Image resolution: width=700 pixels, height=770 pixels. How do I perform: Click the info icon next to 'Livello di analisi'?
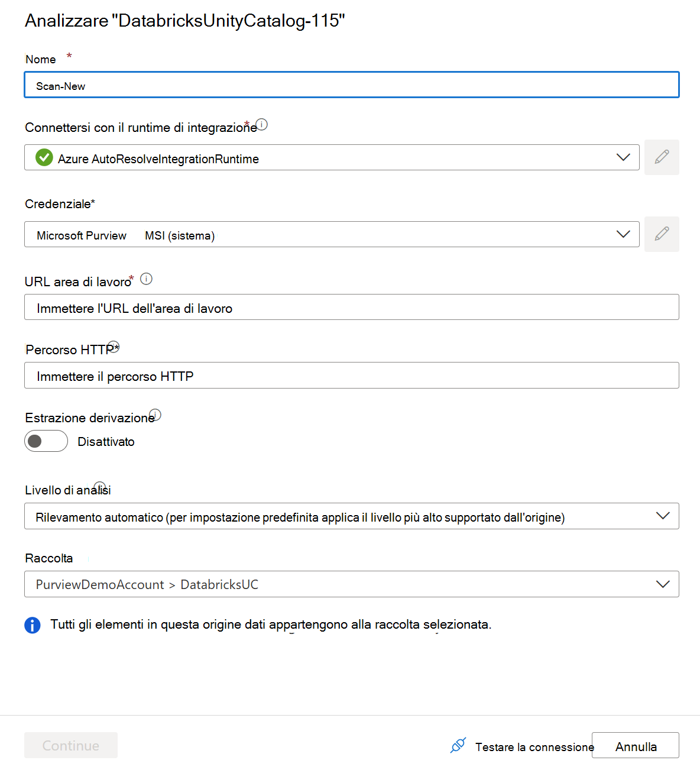(99, 486)
